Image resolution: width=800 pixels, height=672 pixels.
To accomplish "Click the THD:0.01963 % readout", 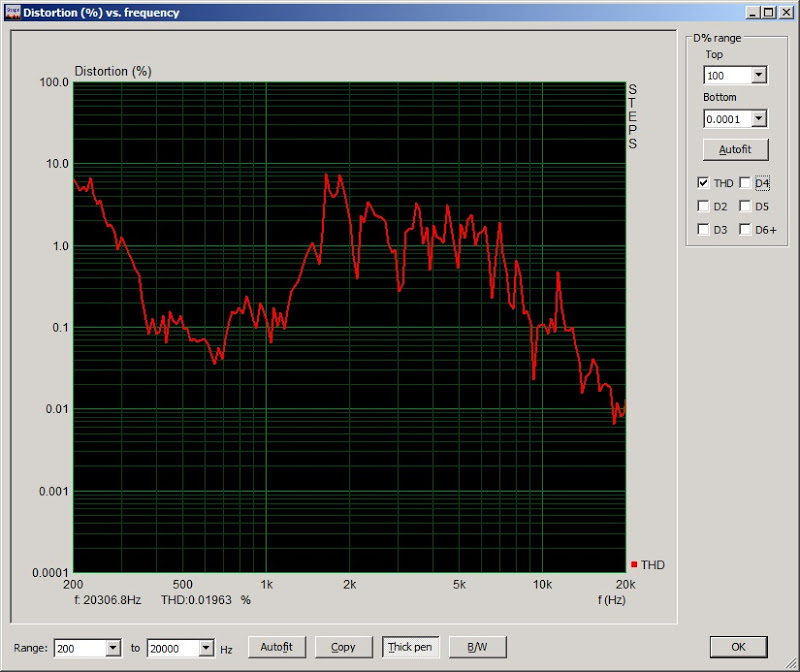I will [x=206, y=600].
